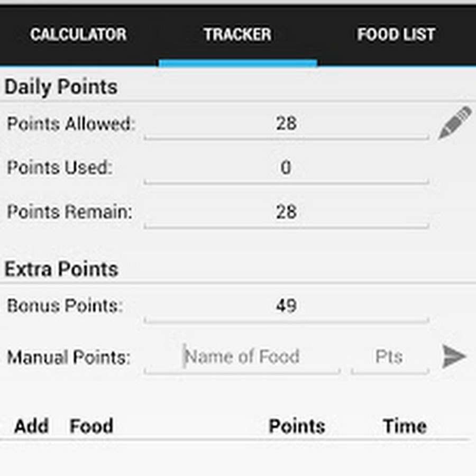Screen dimensions: 476x476
Task: Select the Bonus Points field showing 49
Action: (x=287, y=306)
